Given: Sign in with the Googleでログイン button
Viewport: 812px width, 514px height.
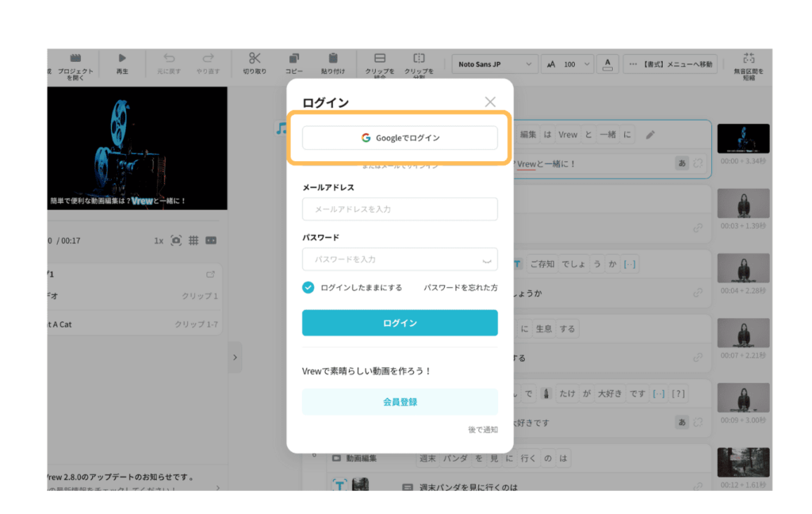Looking at the screenshot, I should point(400,136).
